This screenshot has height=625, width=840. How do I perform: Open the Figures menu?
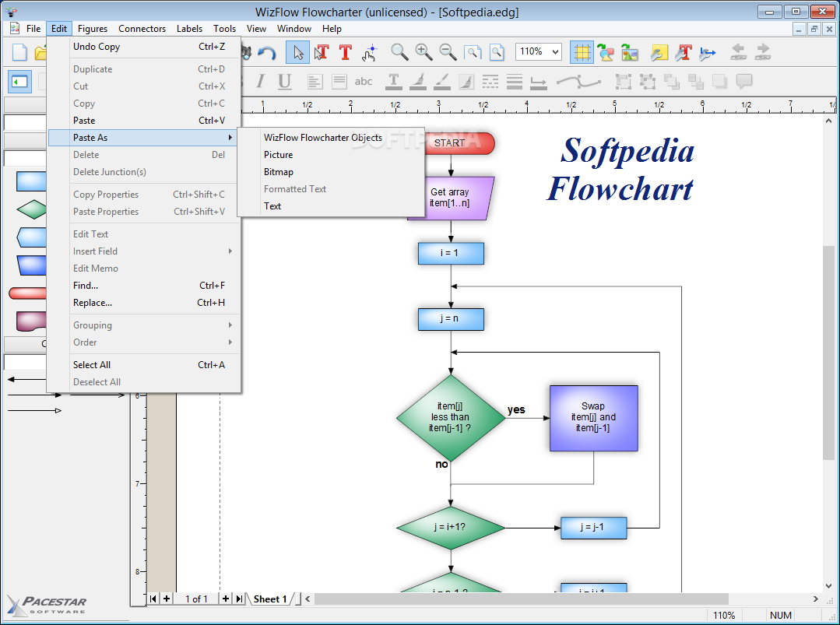click(92, 28)
